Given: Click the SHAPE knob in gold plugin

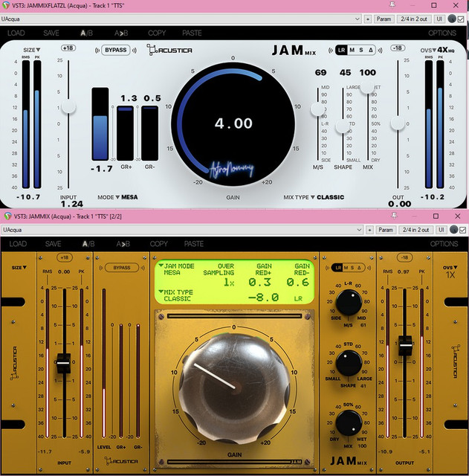Looking at the screenshot, I should coord(349,363).
